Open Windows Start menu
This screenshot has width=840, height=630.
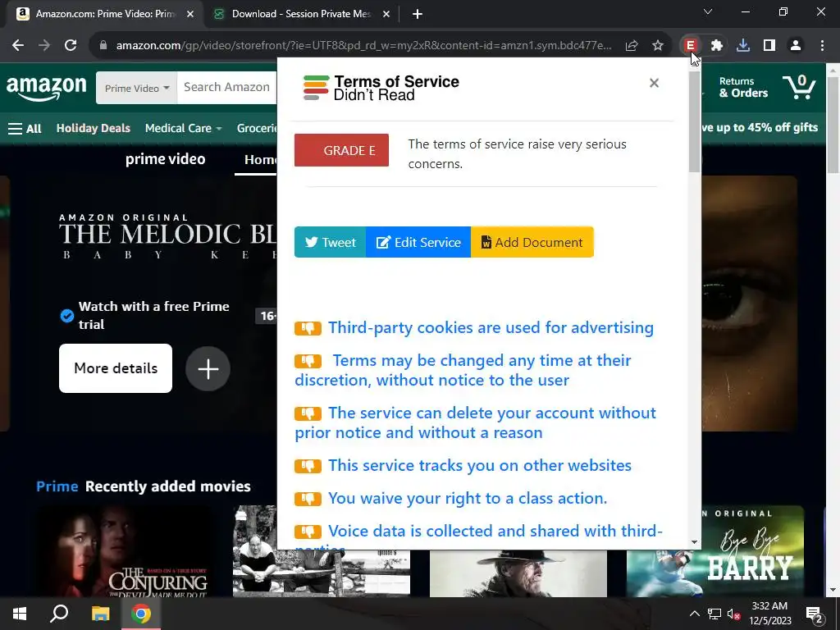coord(20,614)
